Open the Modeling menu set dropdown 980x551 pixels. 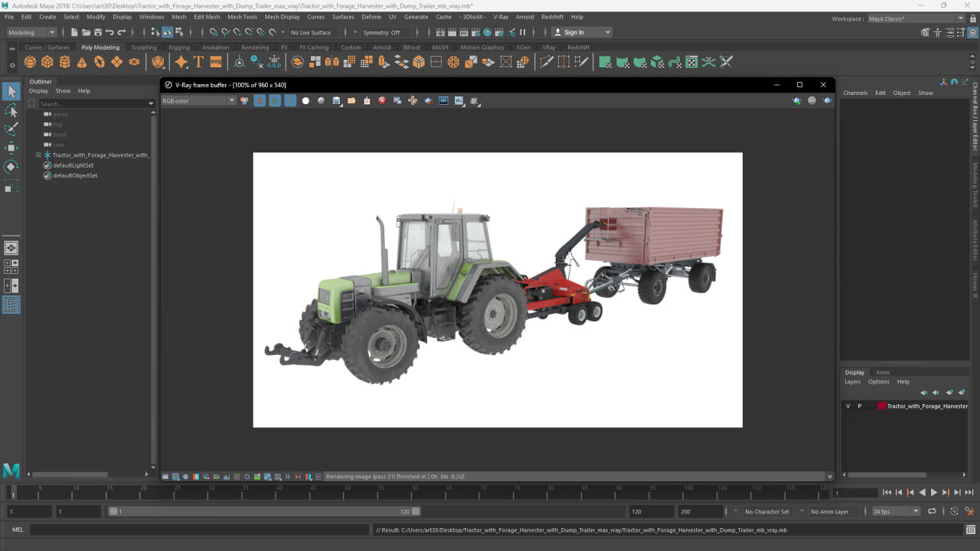click(31, 32)
